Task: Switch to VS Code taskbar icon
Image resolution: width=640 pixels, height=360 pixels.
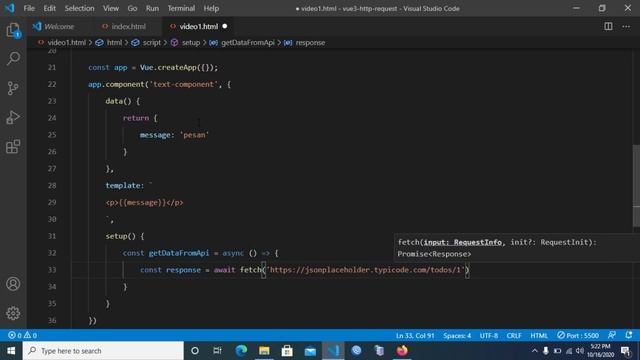Action: point(333,351)
